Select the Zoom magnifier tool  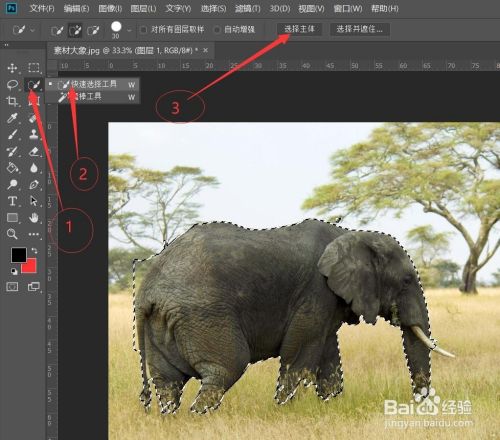(x=12, y=234)
